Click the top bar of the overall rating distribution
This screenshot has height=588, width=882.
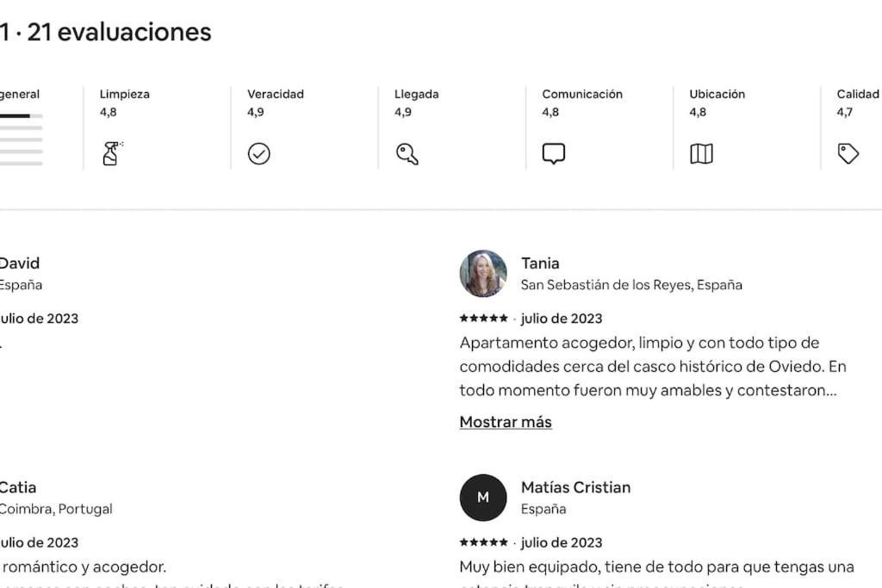(21, 116)
